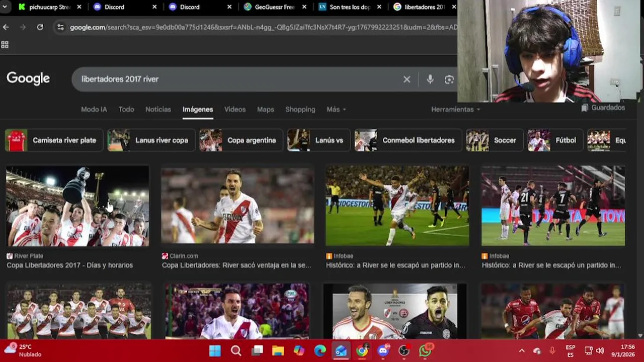This screenshot has width=644, height=362.
Task: Open Microsoft Edge from taskbar
Action: coord(320,350)
